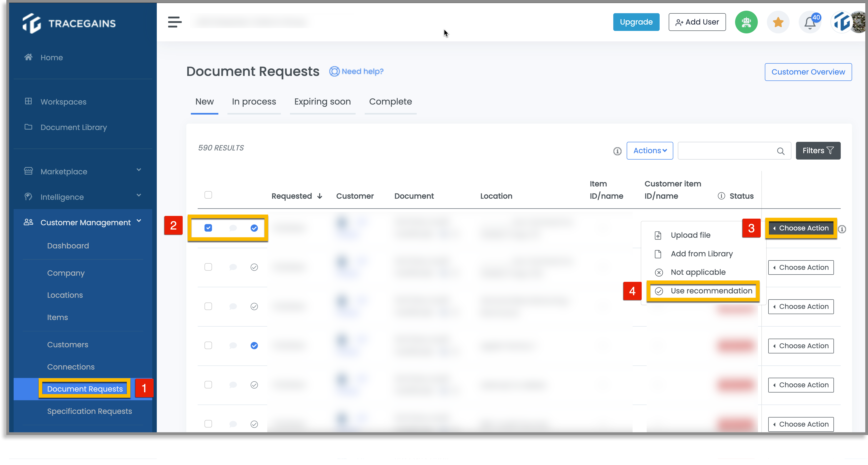Screen dimensions: 868x465
Task: Close the first row Choose Action dropdown
Action: (x=801, y=228)
